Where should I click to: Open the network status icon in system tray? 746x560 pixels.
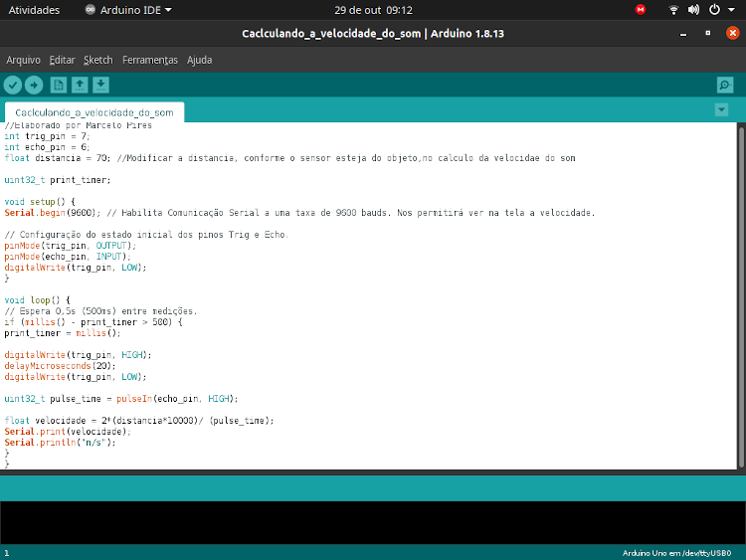(x=673, y=10)
